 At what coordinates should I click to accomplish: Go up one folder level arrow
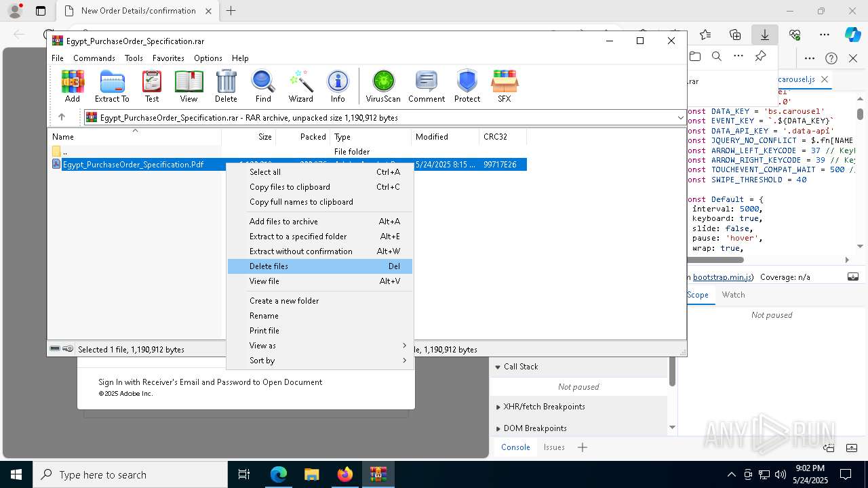pos(61,117)
